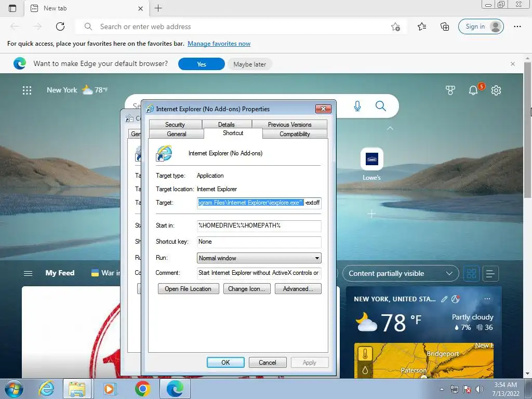Image resolution: width=532 pixels, height=399 pixels.
Task: Open Windows Explorer from taskbar
Action: tap(77, 389)
